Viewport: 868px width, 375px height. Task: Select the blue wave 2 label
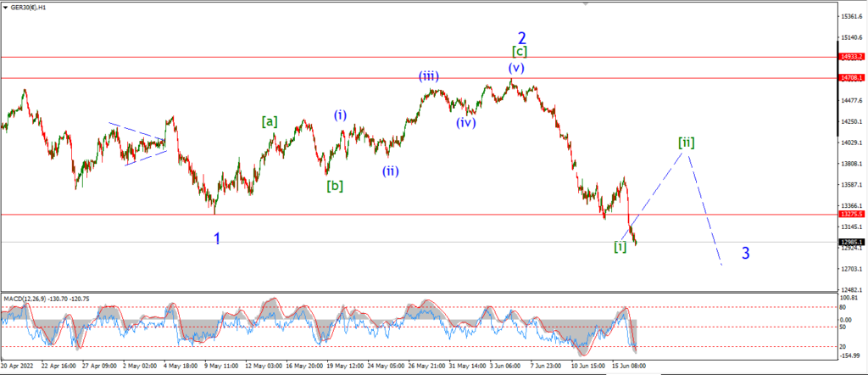click(x=521, y=37)
